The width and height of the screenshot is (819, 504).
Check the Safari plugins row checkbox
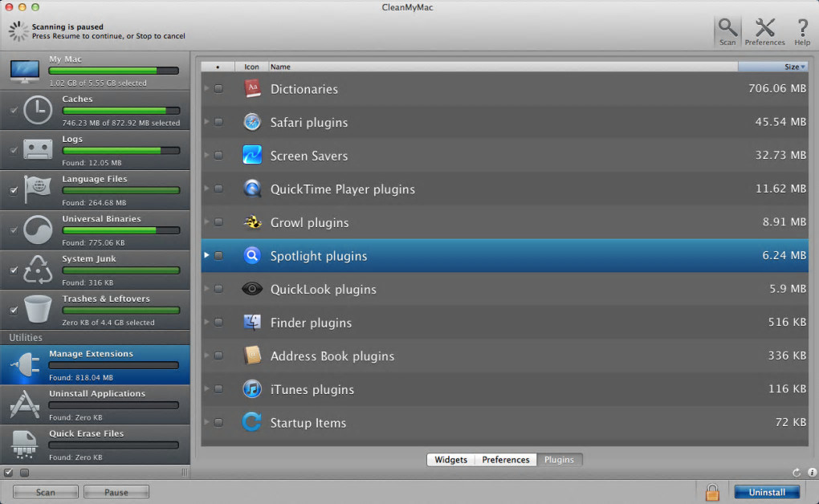point(219,122)
